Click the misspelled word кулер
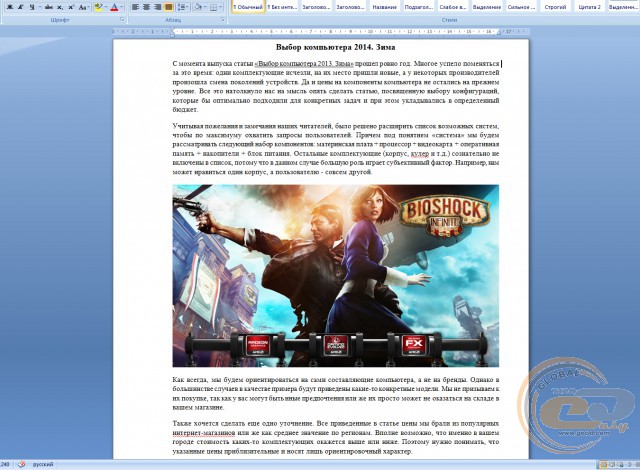The height and width of the screenshot is (470, 640). tap(419, 154)
